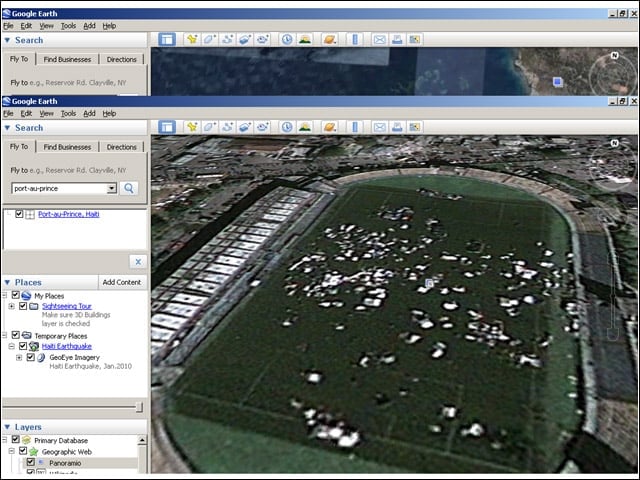Image resolution: width=640 pixels, height=480 pixels.
Task: Collapse Haiti Earthquake tree node
Action: click(x=11, y=346)
